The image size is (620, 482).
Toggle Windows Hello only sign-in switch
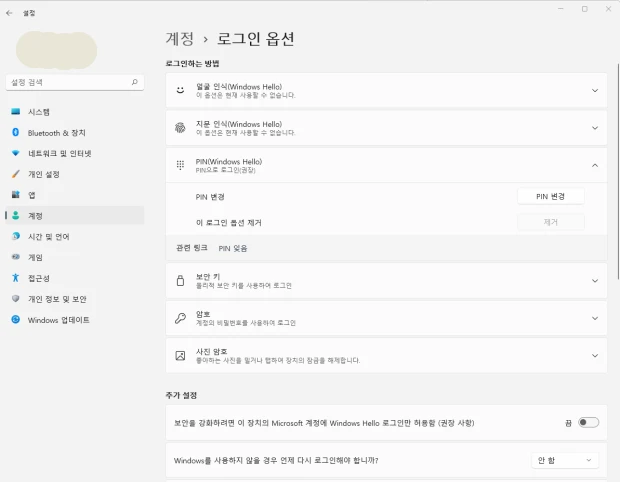coord(588,422)
